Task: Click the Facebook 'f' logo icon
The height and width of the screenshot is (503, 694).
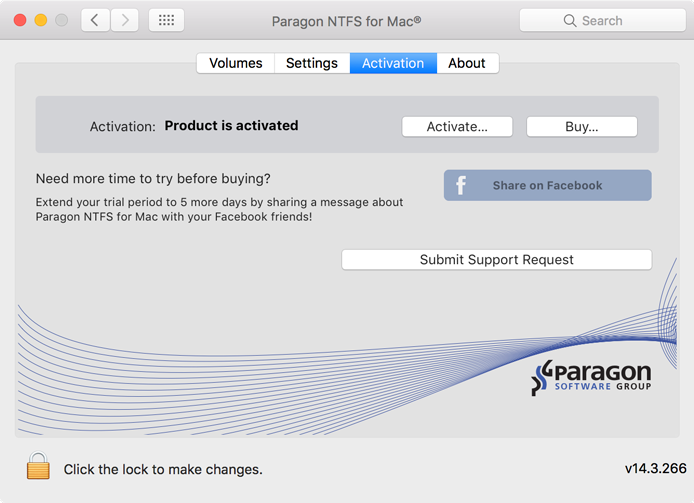Action: coord(461,185)
